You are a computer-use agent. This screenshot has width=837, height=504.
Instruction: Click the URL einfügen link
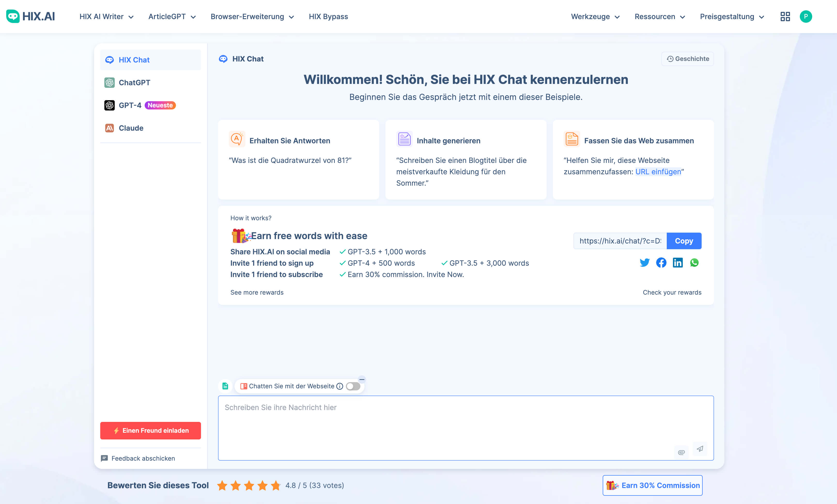[x=658, y=172]
